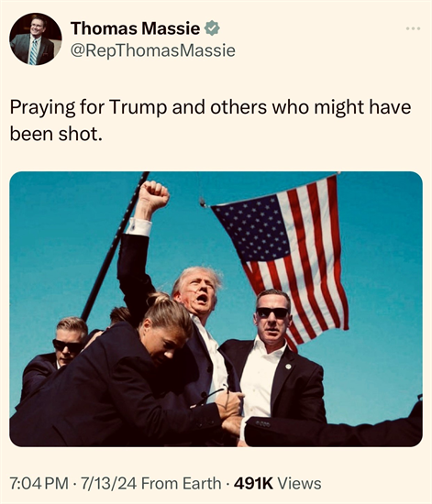432x504 pixels.
Task: Click the words been shot in the tweet
Action: [56, 134]
